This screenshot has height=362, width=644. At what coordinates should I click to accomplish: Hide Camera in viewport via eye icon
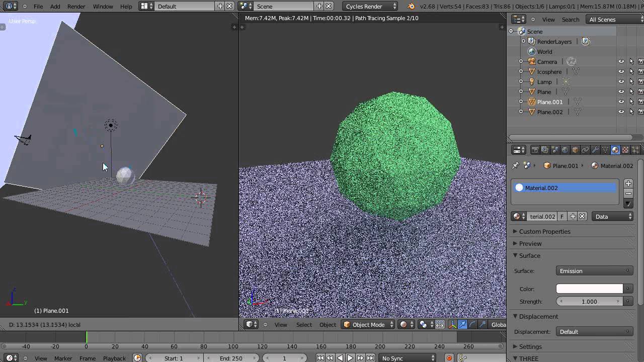pyautogui.click(x=621, y=62)
